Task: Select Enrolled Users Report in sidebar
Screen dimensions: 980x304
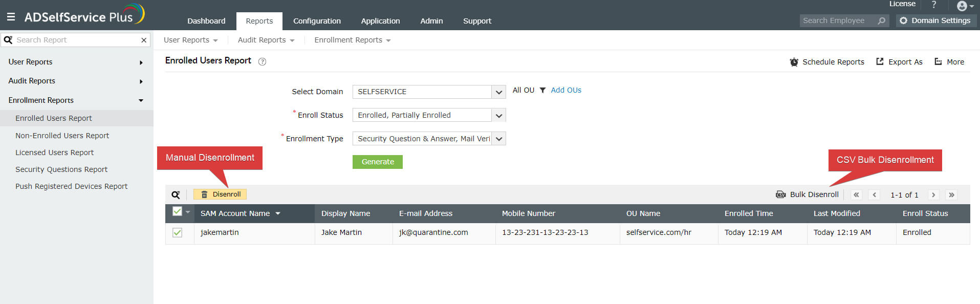Action: pyautogui.click(x=77, y=118)
